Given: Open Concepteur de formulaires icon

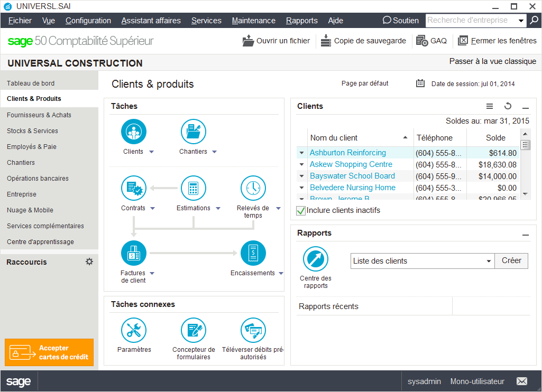Looking at the screenshot, I should (193, 330).
